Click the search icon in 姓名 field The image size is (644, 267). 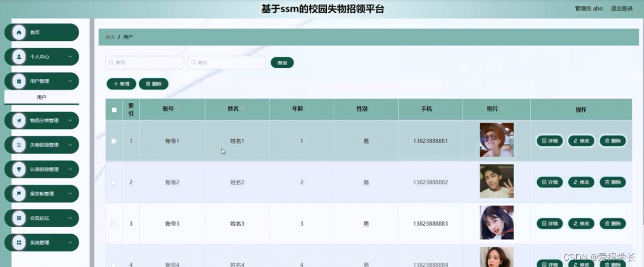point(193,63)
